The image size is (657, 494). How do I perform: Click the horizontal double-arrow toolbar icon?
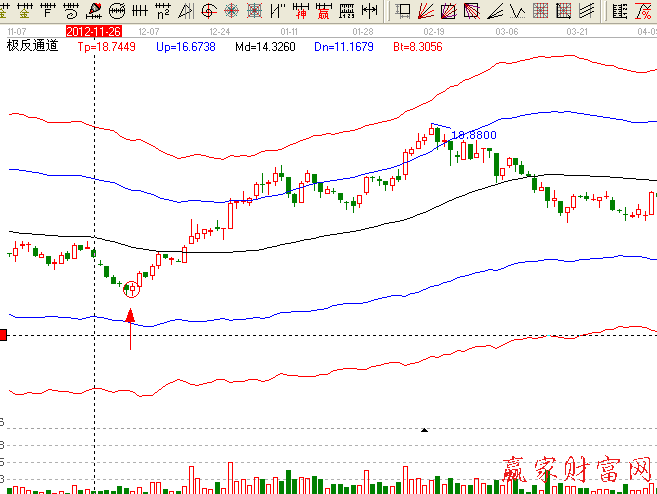click(369, 11)
